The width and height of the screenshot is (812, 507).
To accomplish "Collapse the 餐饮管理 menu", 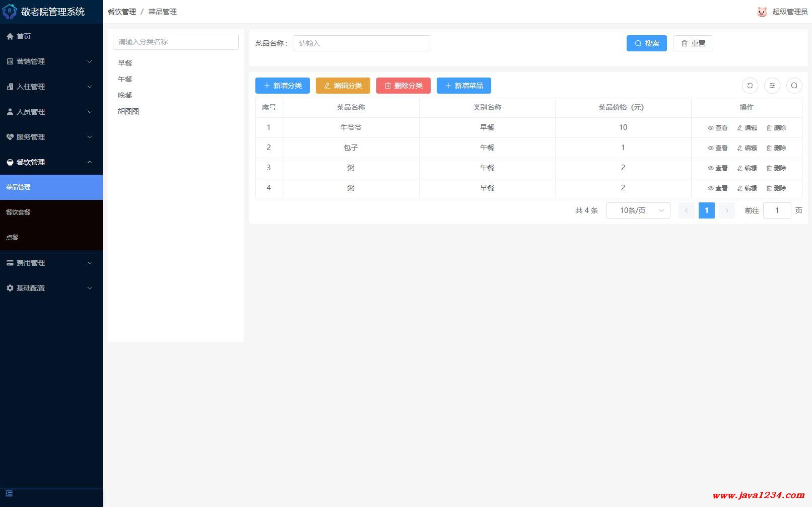I will tap(50, 162).
